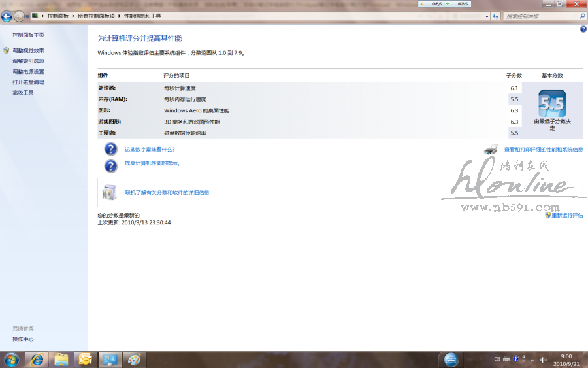Focus the 搜索控制面板 search box
This screenshot has height=368, width=588.
[541, 16]
